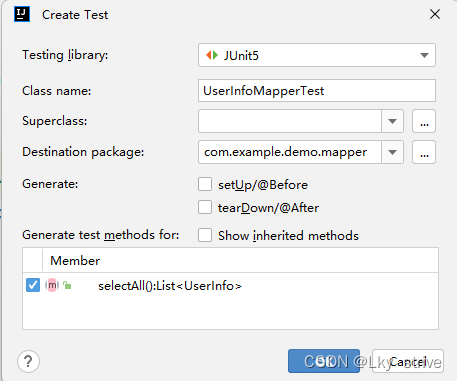Enable the setUp/@Before checkbox

(x=205, y=184)
